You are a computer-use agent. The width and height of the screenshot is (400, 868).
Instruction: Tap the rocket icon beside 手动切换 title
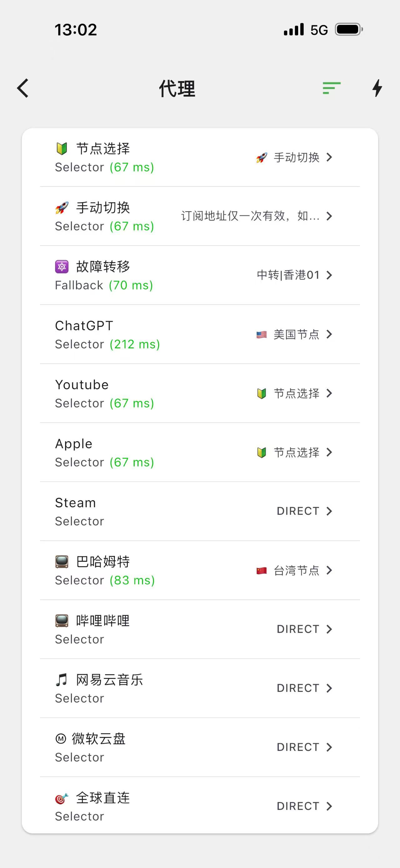click(62, 208)
